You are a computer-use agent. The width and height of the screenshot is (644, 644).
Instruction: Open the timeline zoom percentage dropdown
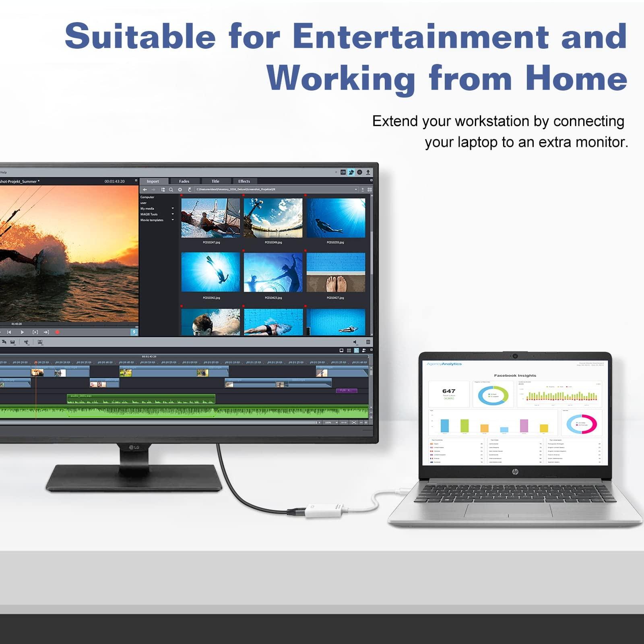(336, 423)
